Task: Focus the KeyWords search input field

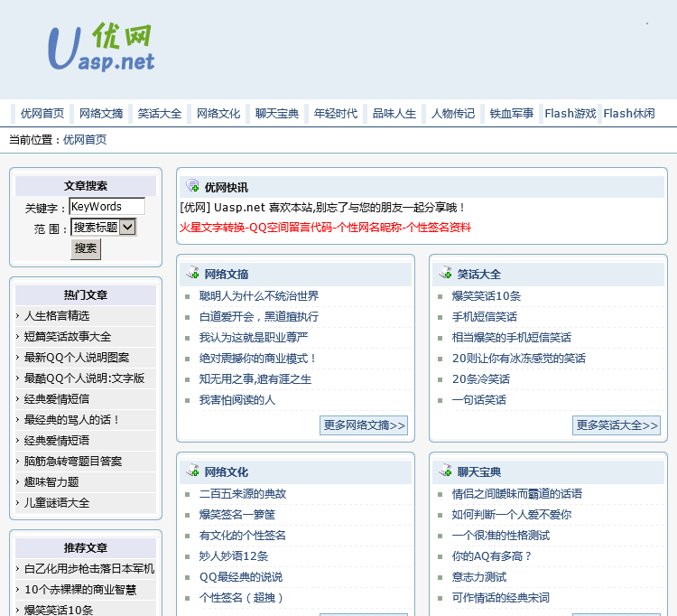Action: (107, 207)
